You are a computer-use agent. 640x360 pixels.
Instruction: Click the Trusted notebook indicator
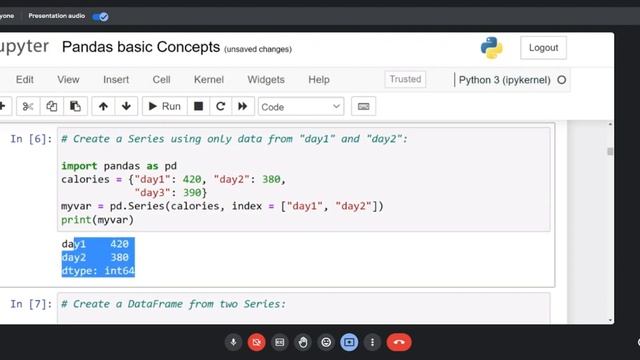coord(405,79)
